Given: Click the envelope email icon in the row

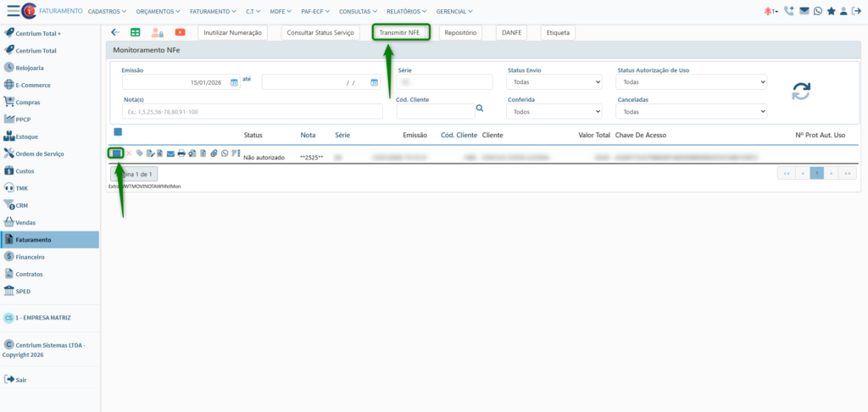Looking at the screenshot, I should point(170,153).
